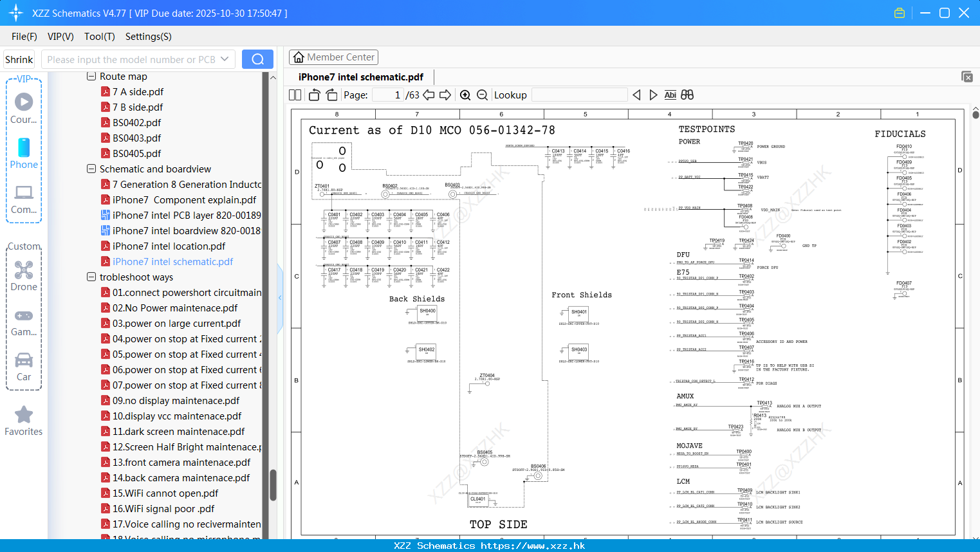Find previous lookup result triangle
The width and height of the screenshot is (980, 552).
(636, 95)
